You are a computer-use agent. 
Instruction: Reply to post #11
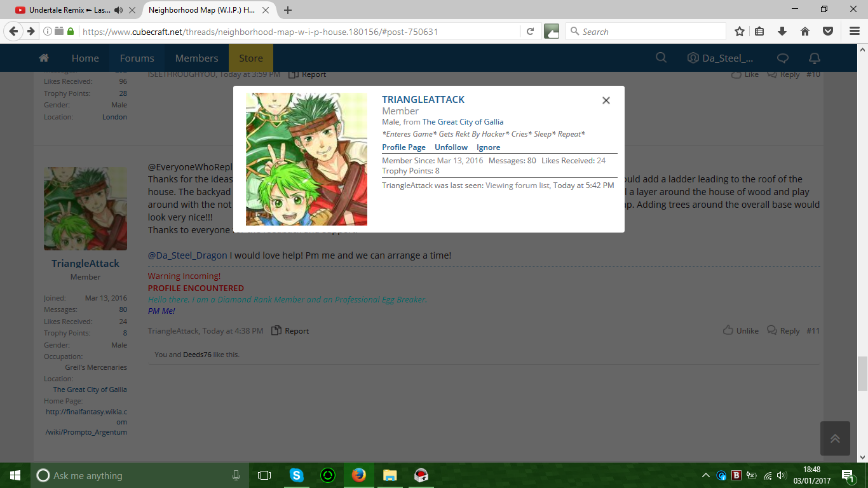783,330
